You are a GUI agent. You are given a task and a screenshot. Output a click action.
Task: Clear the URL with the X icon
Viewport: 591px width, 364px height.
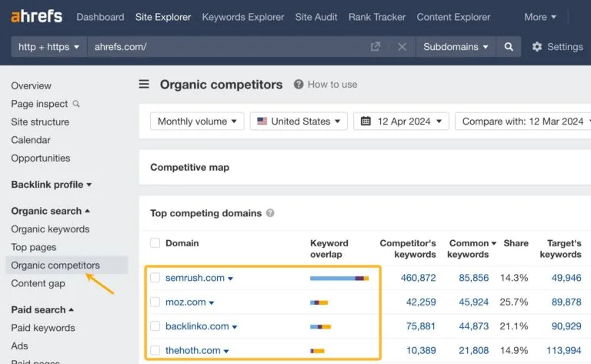(402, 47)
